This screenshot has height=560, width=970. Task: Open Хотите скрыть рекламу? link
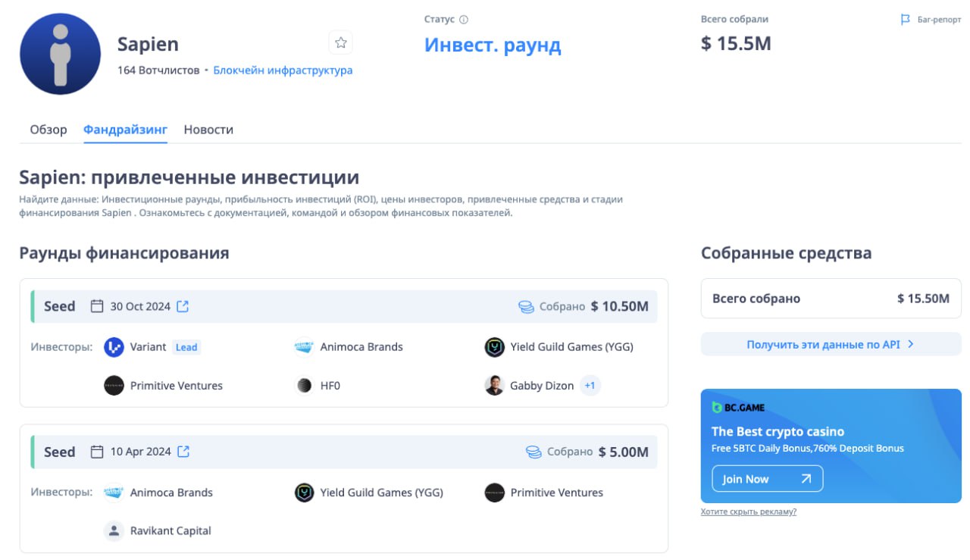tap(749, 512)
